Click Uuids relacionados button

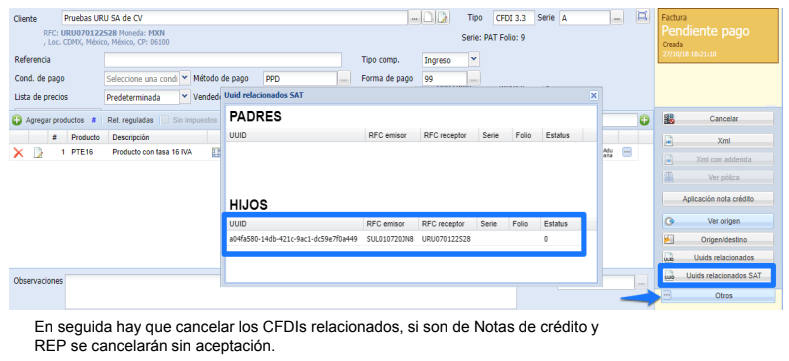tap(718, 257)
